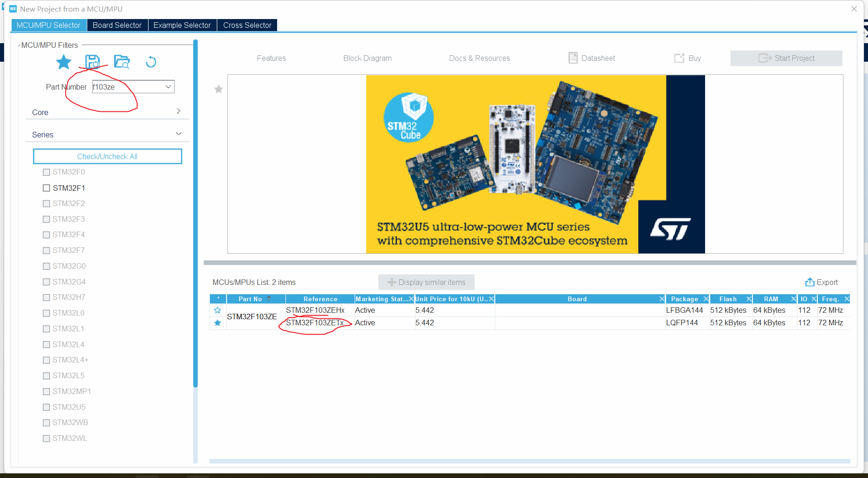
Task: Toggle favorite star for STM32F103ZETx row
Action: (x=217, y=323)
